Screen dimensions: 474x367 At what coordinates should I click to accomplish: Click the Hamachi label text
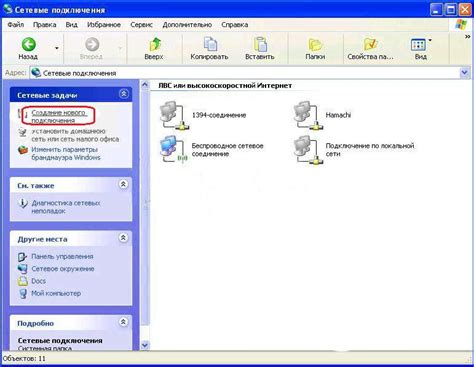tap(338, 115)
